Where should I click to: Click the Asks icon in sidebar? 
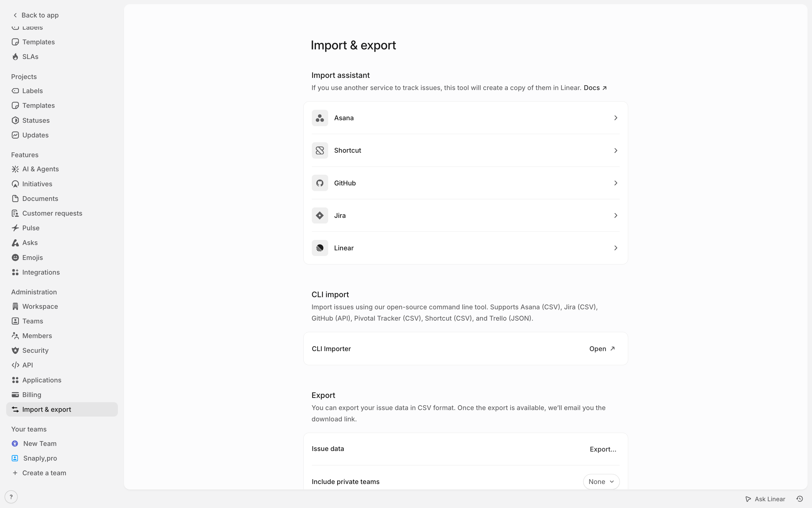tap(15, 243)
